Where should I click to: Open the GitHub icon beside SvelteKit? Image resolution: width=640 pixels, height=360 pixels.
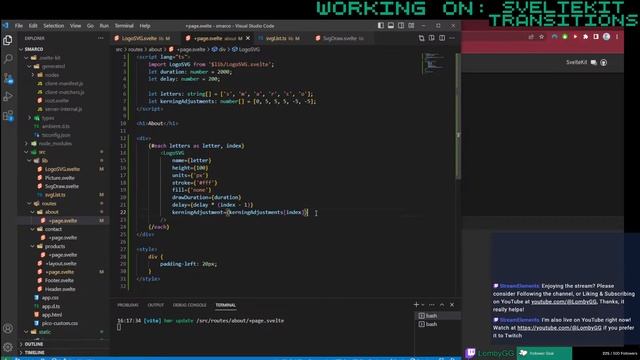click(604, 62)
